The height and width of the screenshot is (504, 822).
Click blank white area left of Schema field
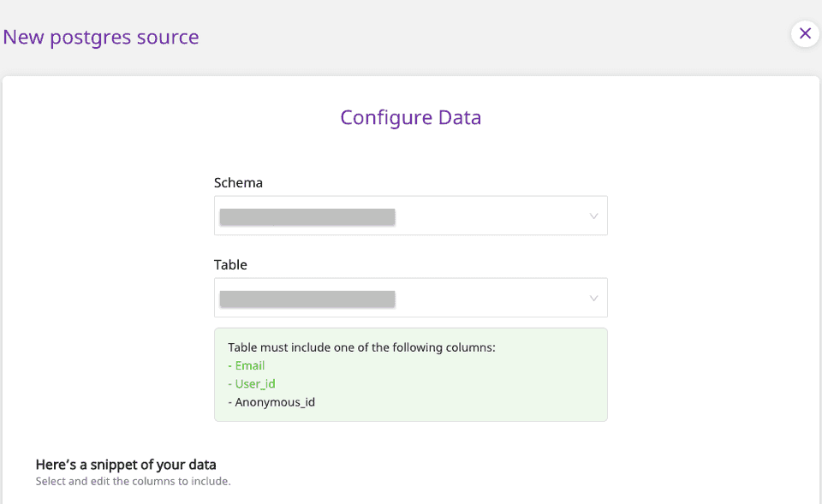(x=111, y=218)
